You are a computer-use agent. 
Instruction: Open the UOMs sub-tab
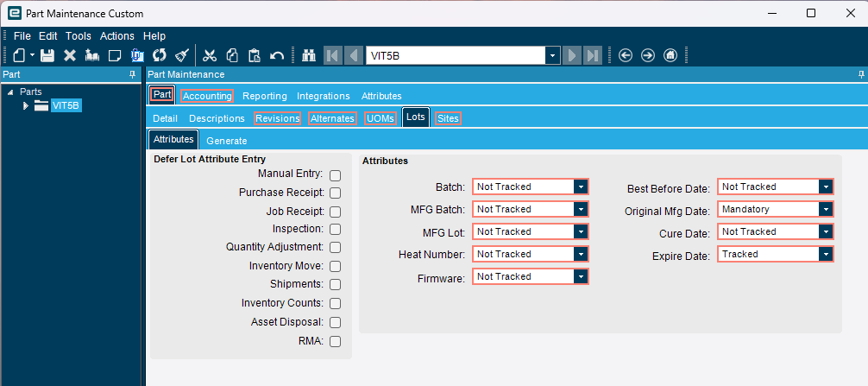381,118
